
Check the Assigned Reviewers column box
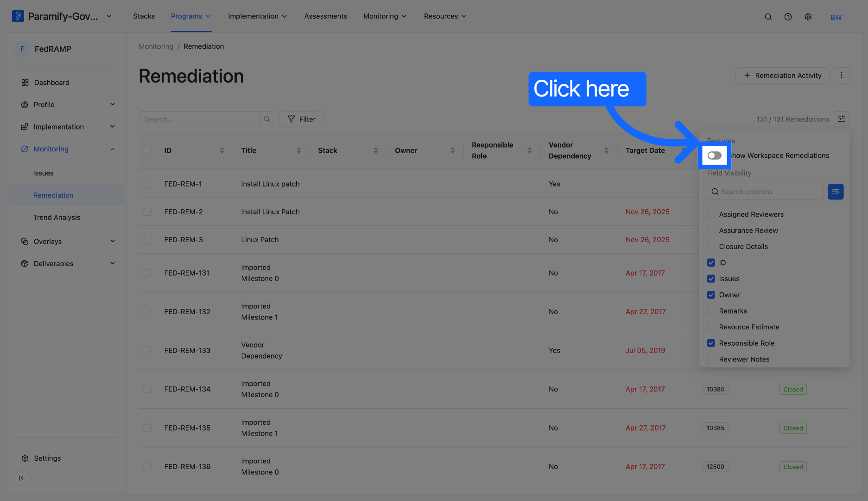pyautogui.click(x=711, y=214)
